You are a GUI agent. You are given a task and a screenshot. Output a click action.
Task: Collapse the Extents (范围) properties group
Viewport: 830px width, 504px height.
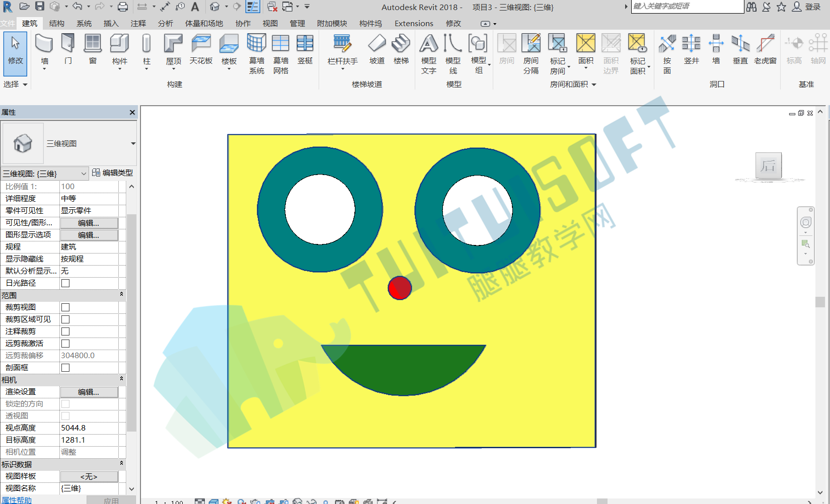coord(121,294)
